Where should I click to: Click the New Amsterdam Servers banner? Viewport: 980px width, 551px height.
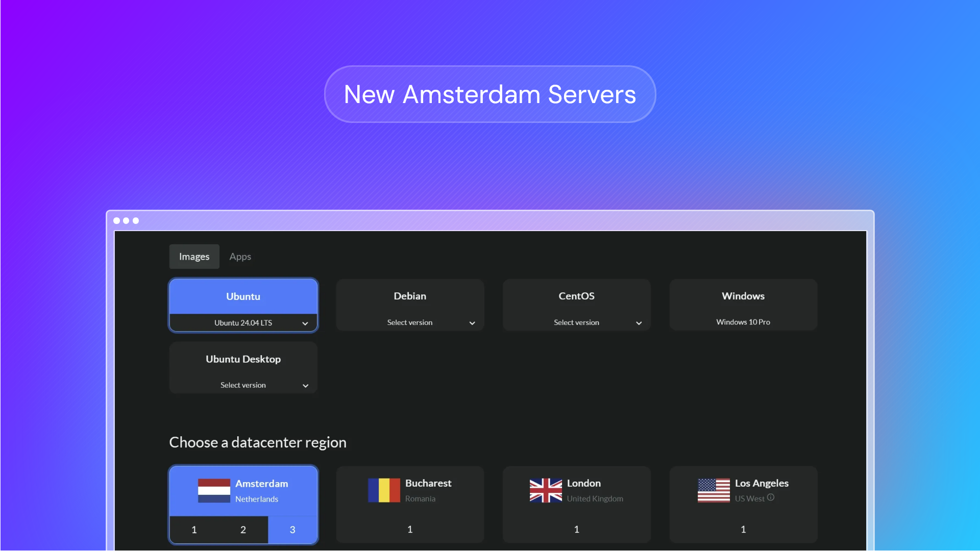[490, 94]
